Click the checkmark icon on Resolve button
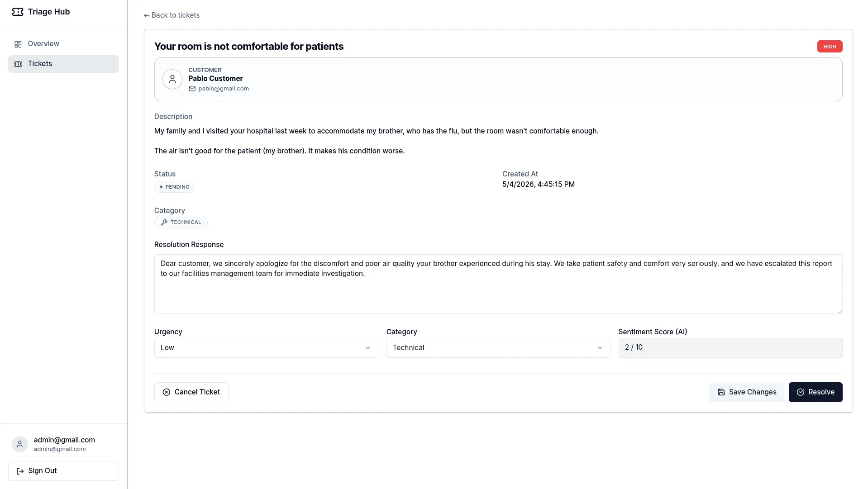The image size is (868, 489). (x=801, y=392)
